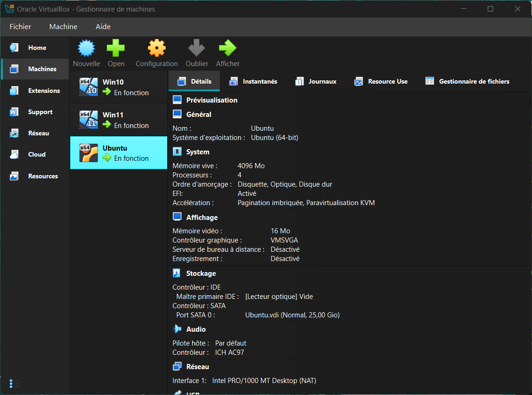The width and height of the screenshot is (532, 395).
Task: Click the Afficher green arrow icon
Action: tap(228, 49)
